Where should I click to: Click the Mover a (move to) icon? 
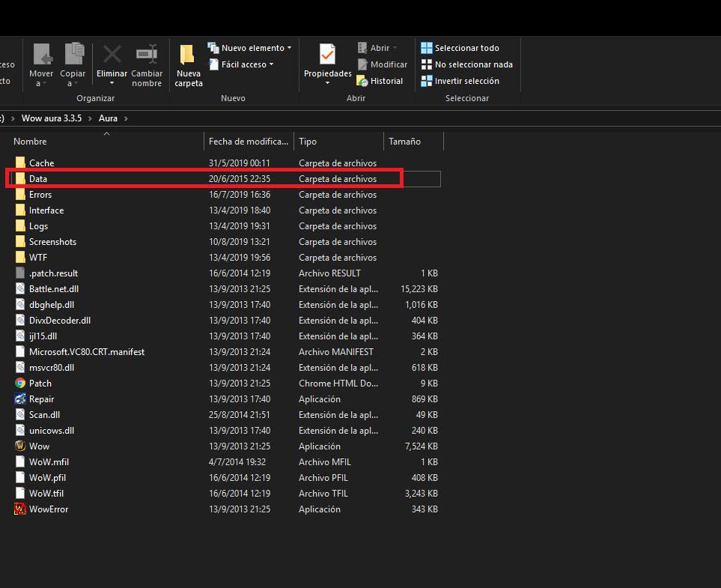point(43,54)
